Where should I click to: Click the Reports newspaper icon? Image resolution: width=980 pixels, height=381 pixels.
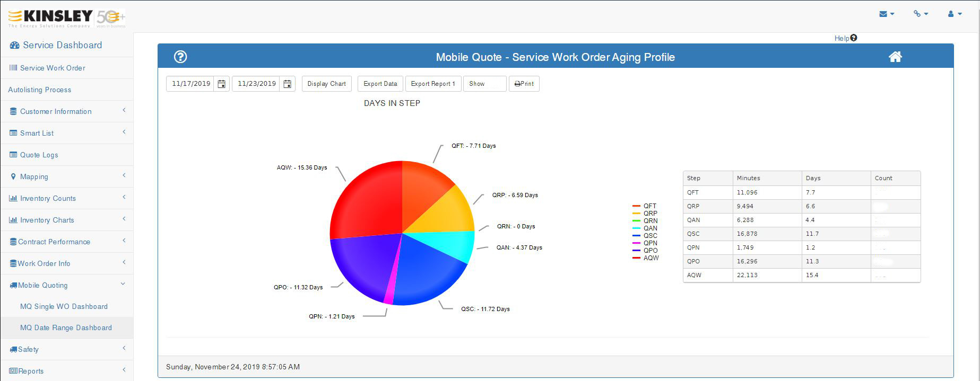coord(13,371)
